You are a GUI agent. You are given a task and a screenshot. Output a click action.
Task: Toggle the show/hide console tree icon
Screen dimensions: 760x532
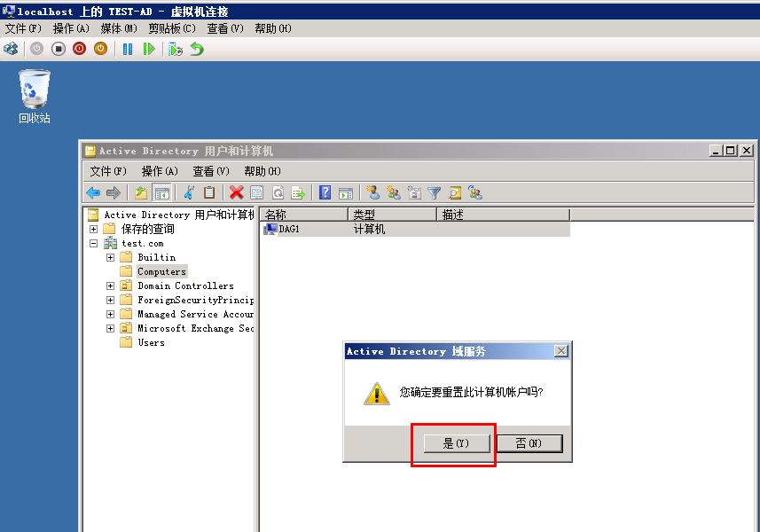coord(162,192)
